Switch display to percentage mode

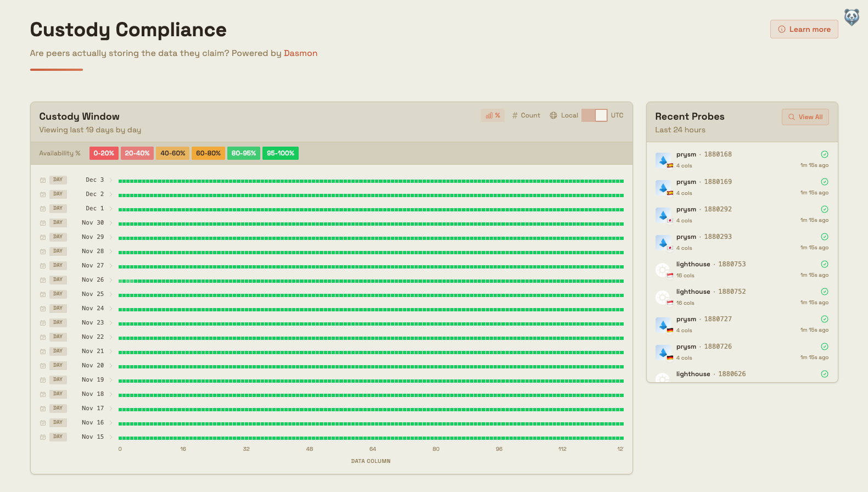tap(493, 115)
